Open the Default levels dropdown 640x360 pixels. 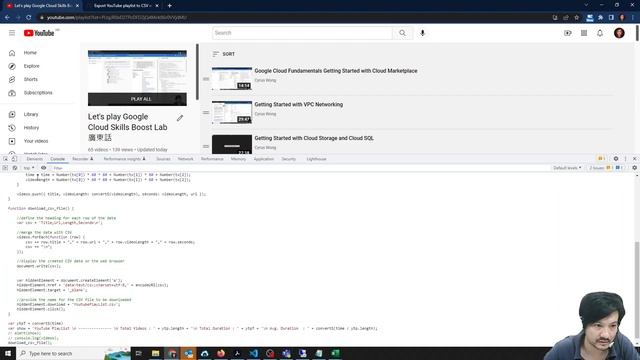567,168
